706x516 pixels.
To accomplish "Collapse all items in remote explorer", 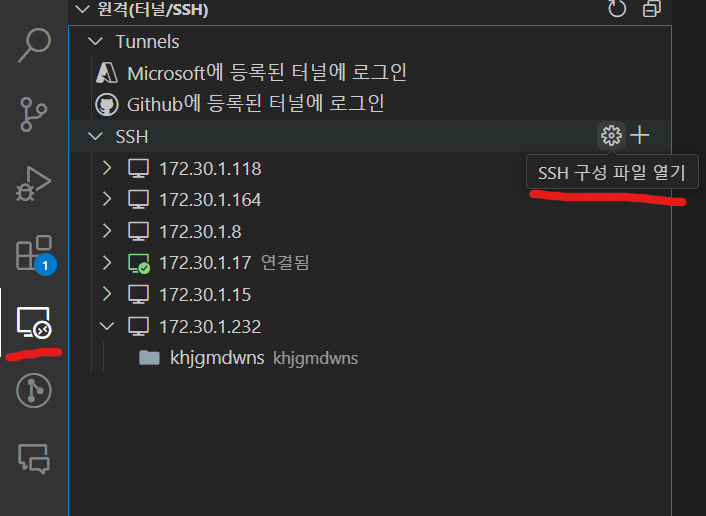I will pyautogui.click(x=652, y=9).
